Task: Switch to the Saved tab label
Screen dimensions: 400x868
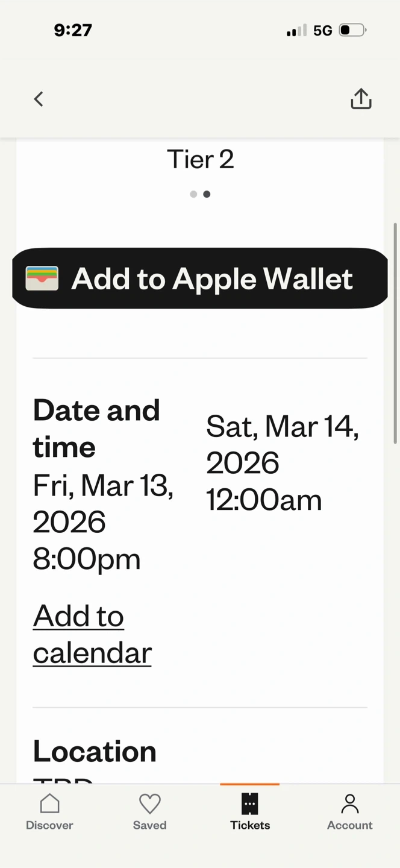Action: pyautogui.click(x=149, y=825)
